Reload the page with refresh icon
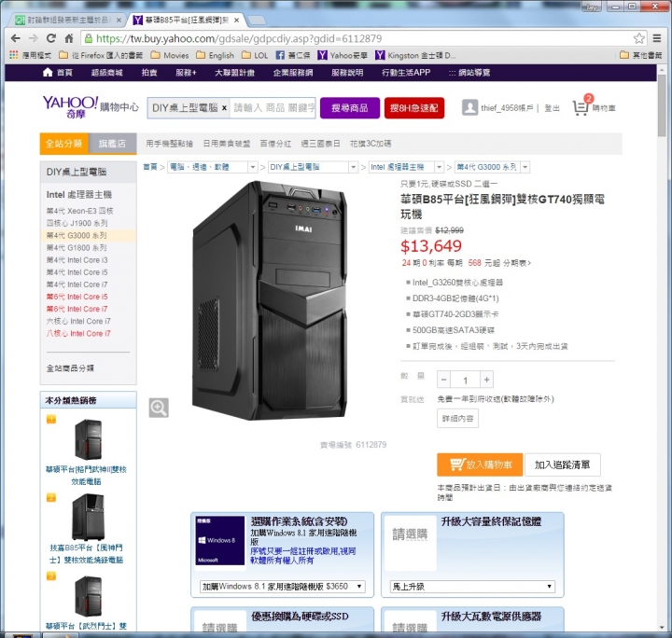 [x=51, y=38]
